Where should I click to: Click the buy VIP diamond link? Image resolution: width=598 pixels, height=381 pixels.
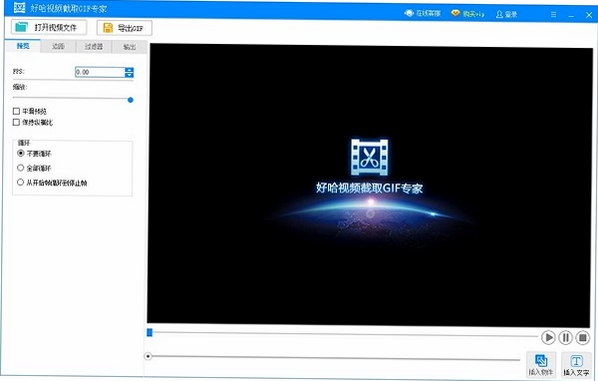pos(468,14)
